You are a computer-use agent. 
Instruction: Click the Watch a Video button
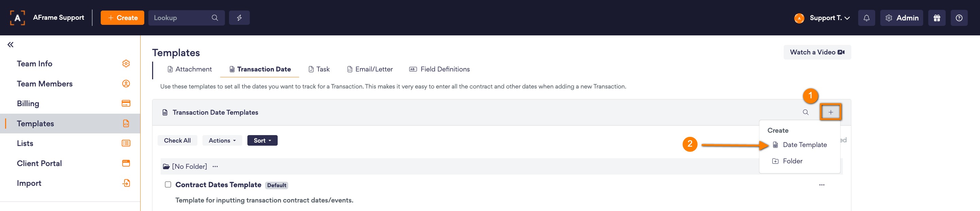click(x=817, y=52)
